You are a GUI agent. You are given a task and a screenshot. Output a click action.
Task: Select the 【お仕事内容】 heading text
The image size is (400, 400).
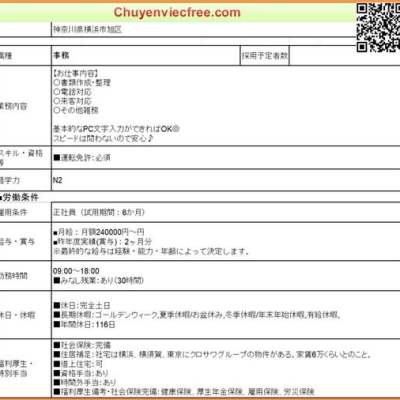[x=75, y=73]
